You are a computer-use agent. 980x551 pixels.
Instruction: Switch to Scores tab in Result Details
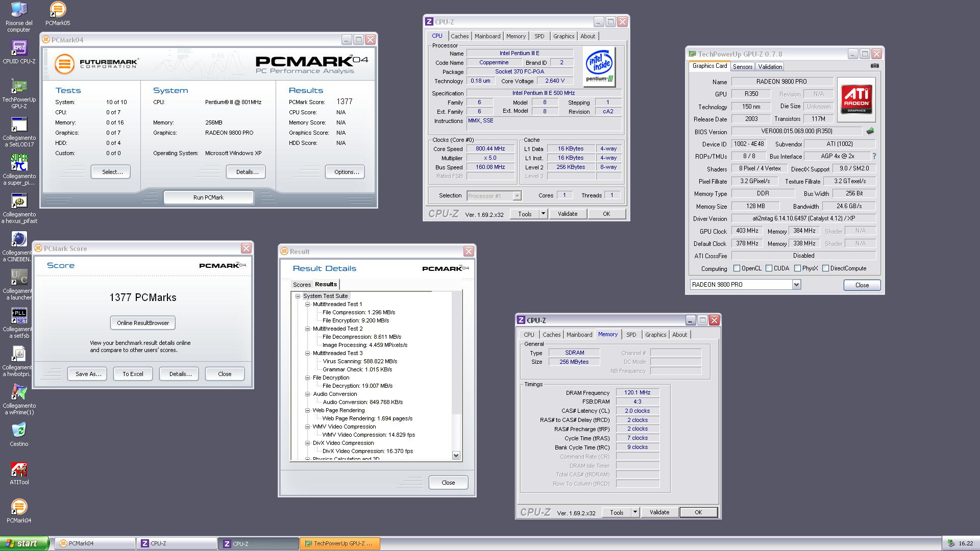click(302, 285)
